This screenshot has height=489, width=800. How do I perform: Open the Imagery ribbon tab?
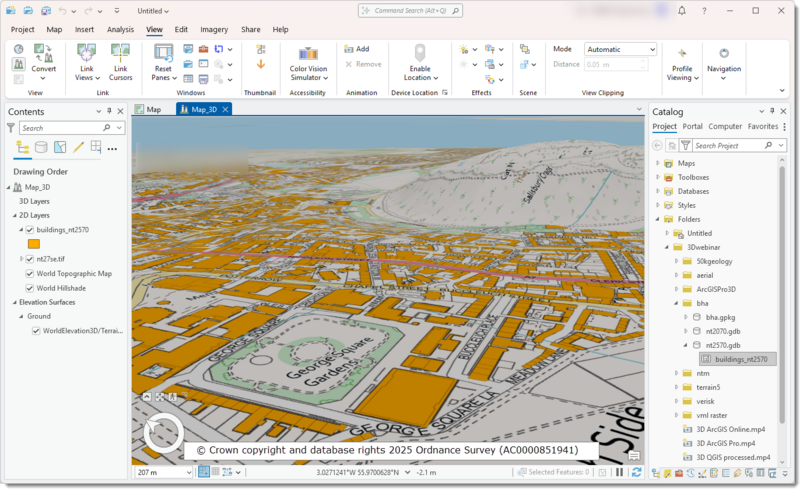tap(214, 30)
